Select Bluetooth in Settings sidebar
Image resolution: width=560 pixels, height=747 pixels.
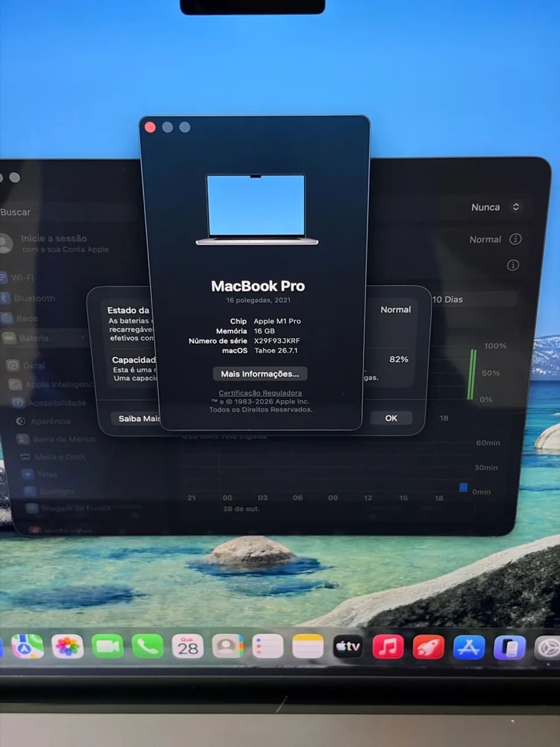(x=28, y=298)
